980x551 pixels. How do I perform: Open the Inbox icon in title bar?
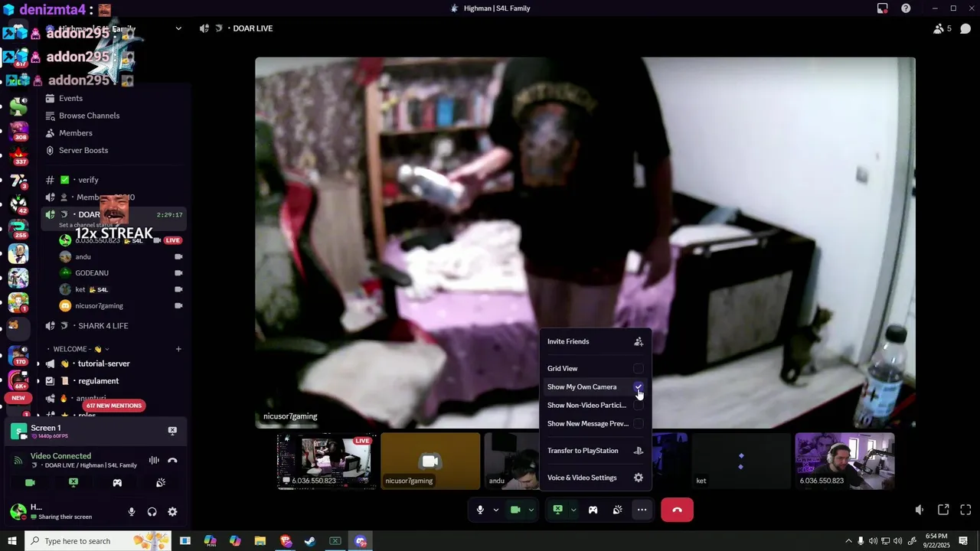tap(883, 8)
